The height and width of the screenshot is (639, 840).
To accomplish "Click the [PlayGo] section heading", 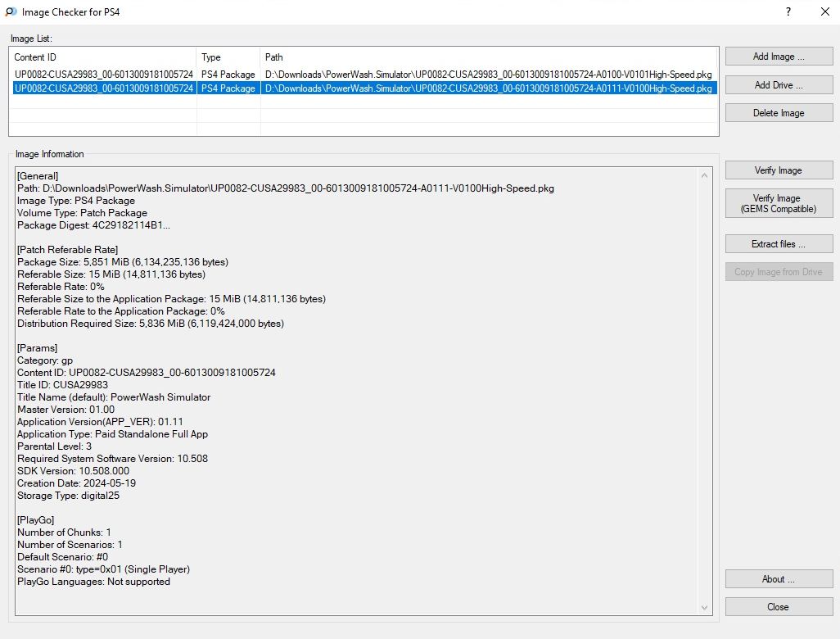I will tap(36, 520).
